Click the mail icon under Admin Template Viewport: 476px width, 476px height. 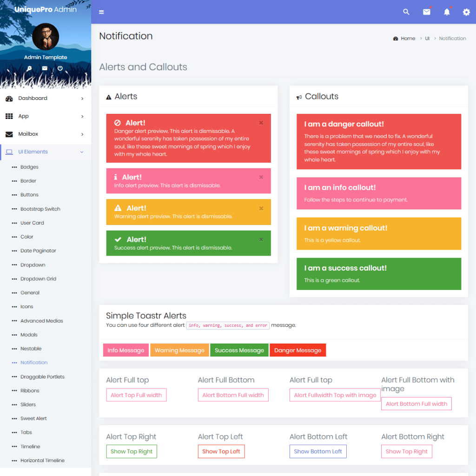click(x=45, y=68)
